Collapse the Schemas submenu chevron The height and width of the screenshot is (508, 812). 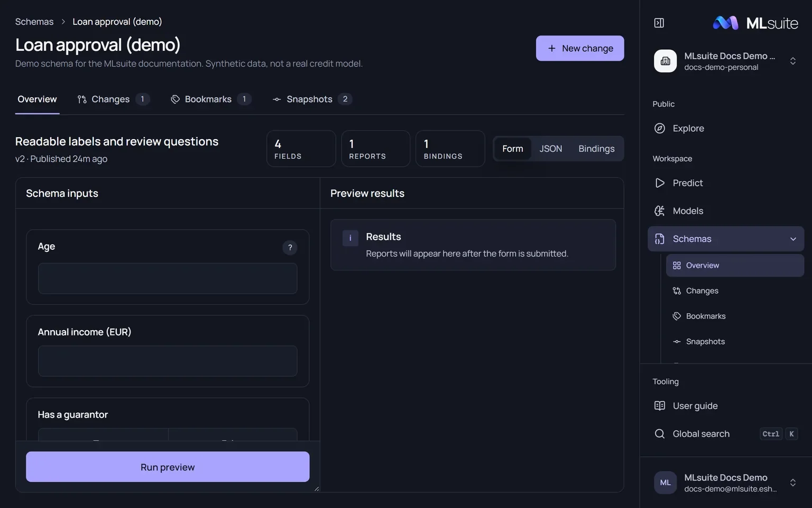[x=793, y=239]
